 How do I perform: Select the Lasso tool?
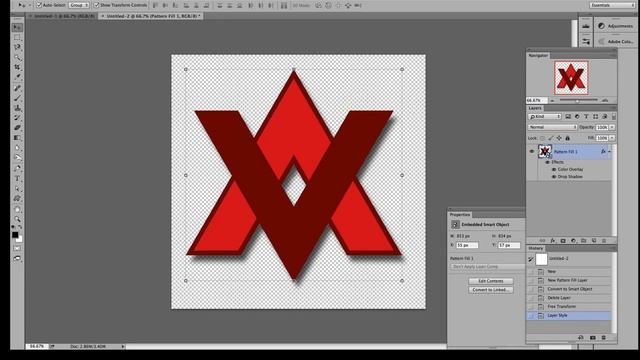[17, 47]
